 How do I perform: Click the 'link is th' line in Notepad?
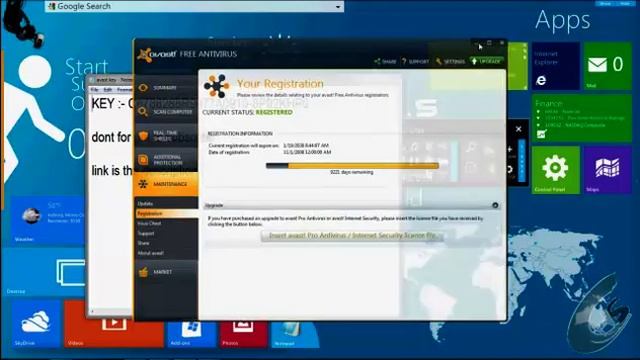[x=112, y=171]
